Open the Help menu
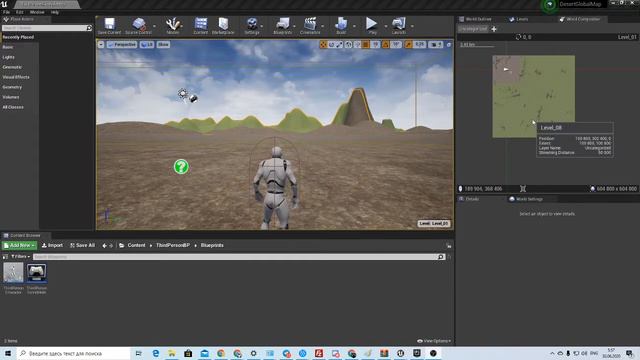Screen dimensions: 640x360 55,12
